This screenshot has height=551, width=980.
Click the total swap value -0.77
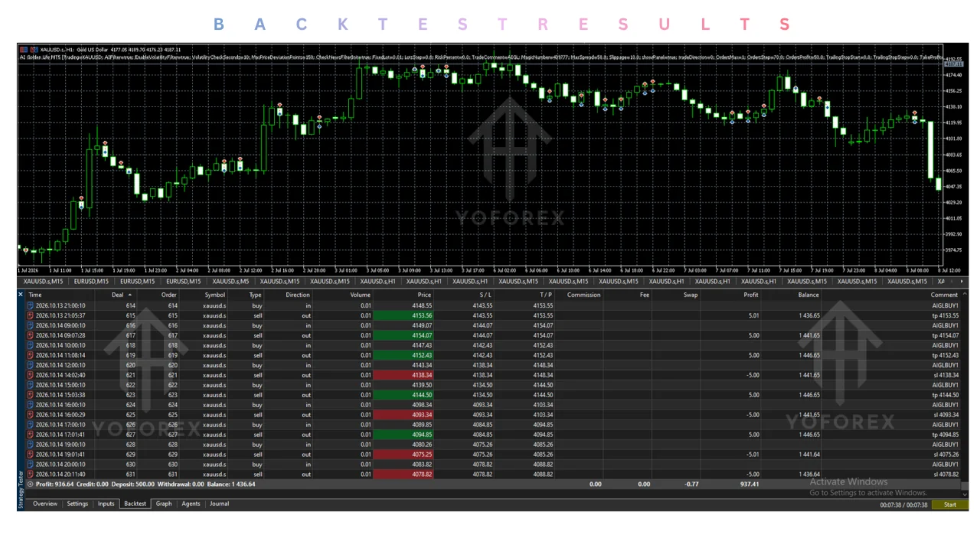[x=691, y=484]
